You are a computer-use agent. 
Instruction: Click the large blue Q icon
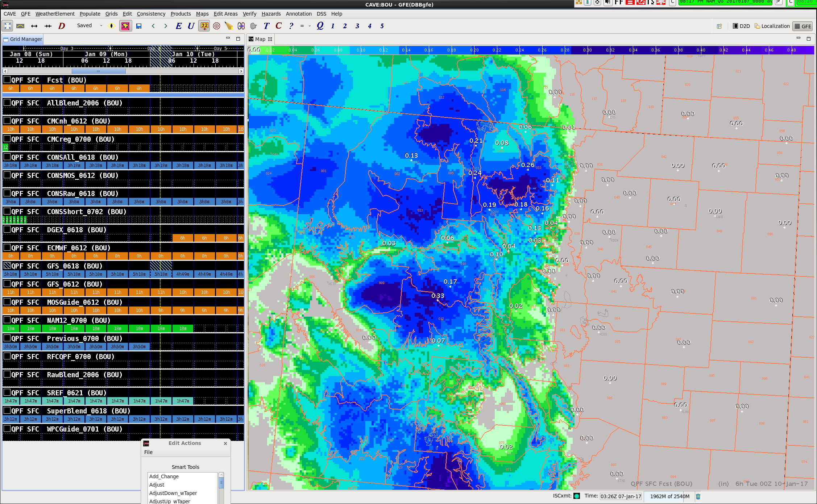click(320, 26)
